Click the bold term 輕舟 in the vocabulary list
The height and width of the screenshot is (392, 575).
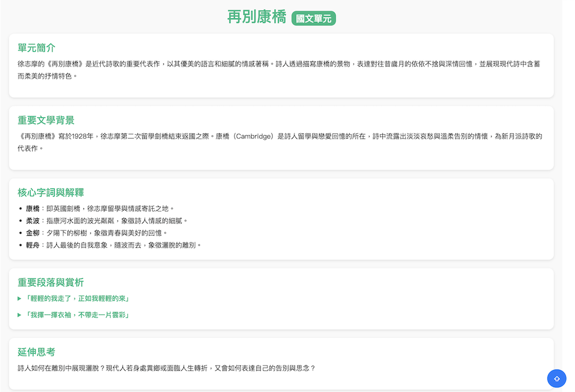coord(33,245)
